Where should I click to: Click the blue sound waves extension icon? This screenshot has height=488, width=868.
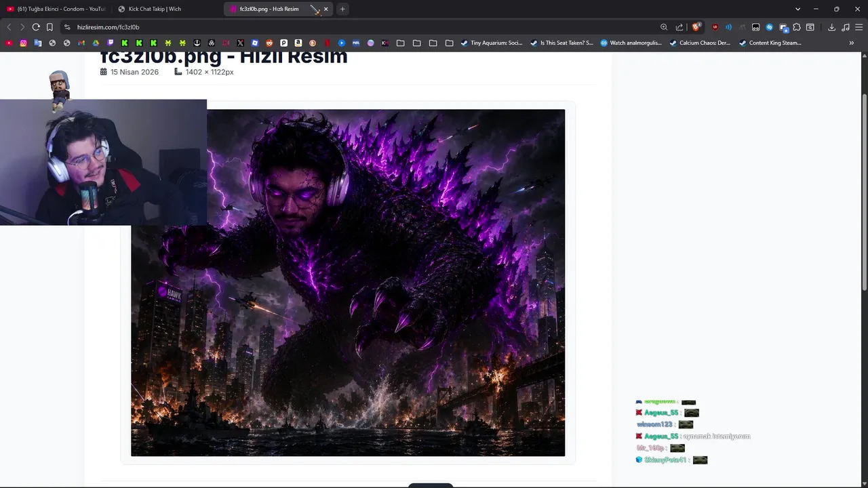point(728,27)
